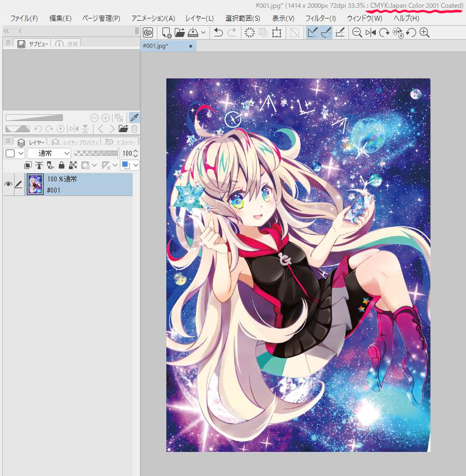Click Sub View fit-to-view icon

pyautogui.click(x=119, y=118)
